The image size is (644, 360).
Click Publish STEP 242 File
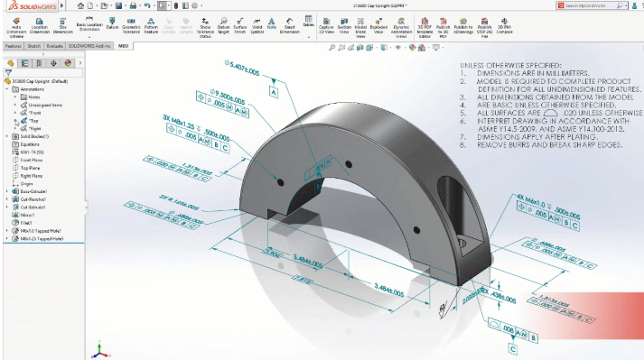pos(484,27)
